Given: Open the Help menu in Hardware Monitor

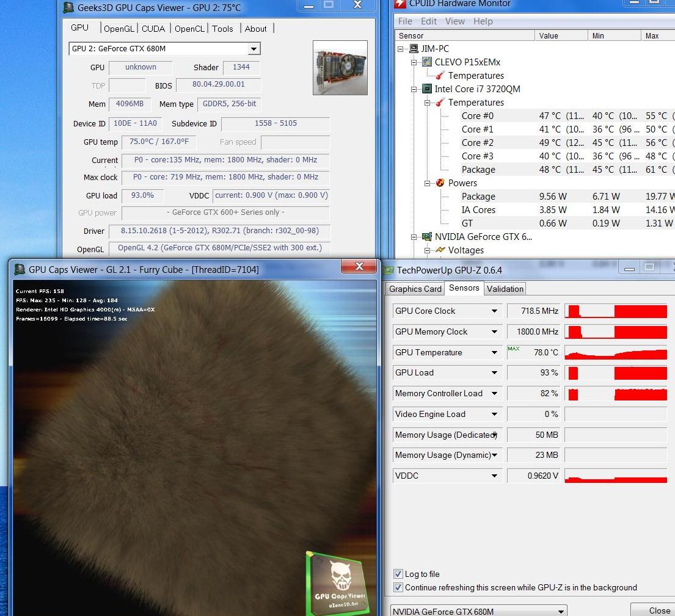Looking at the screenshot, I should (483, 21).
